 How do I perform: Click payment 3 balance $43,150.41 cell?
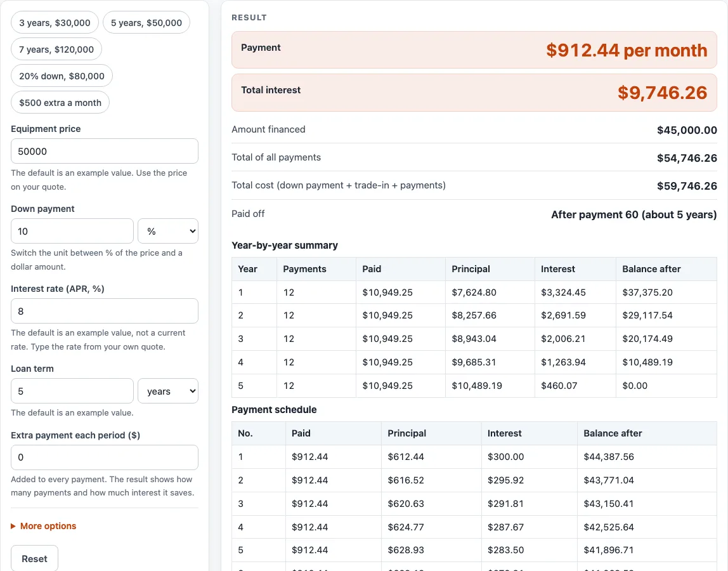[x=647, y=504]
